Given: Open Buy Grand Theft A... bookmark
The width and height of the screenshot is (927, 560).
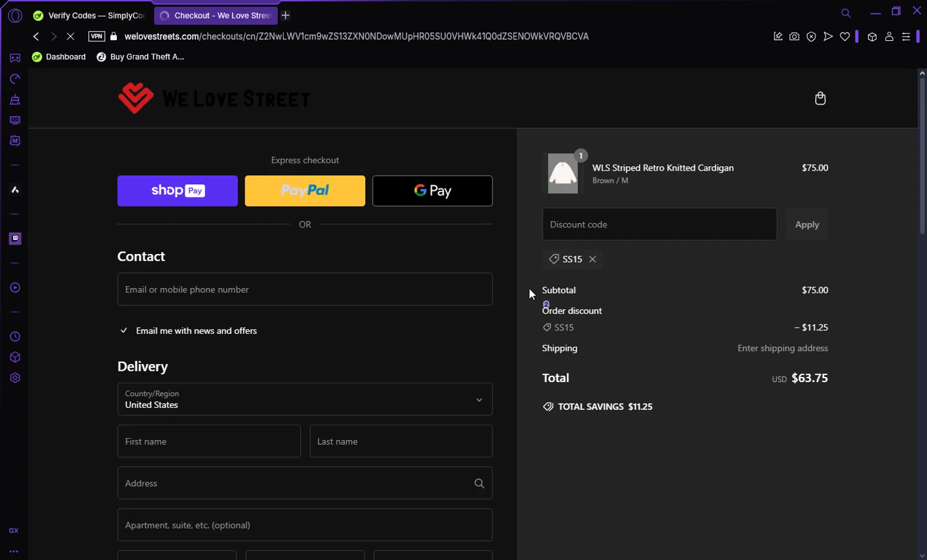Looking at the screenshot, I should tap(141, 57).
